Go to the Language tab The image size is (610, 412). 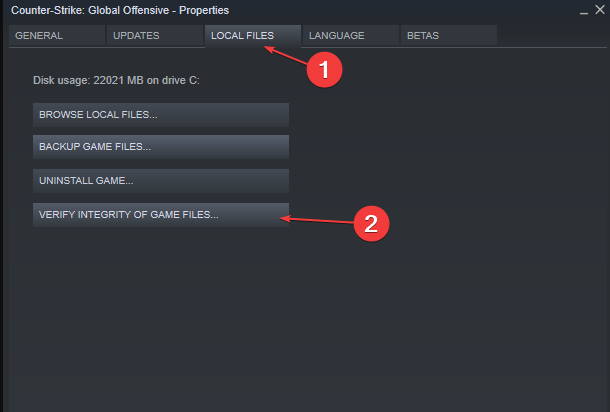[348, 36]
